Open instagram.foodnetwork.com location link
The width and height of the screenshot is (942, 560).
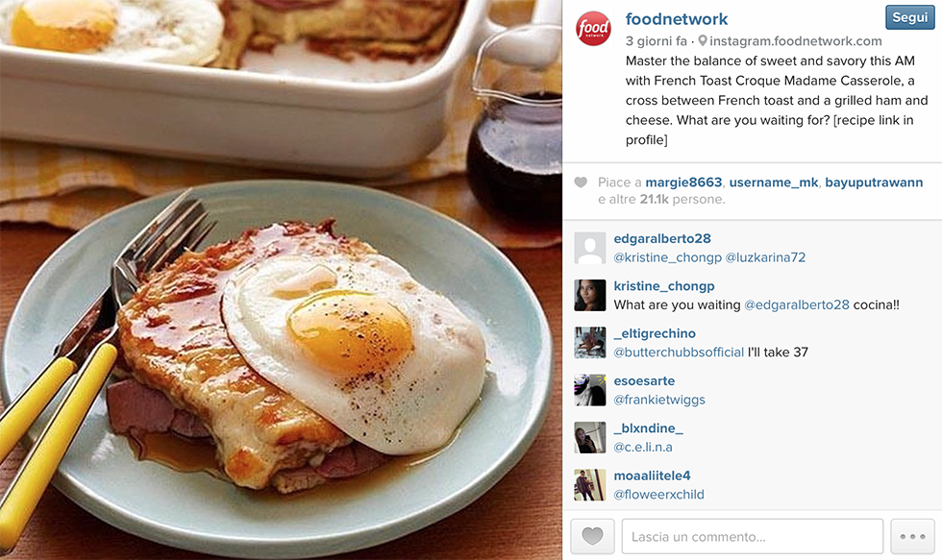(796, 40)
